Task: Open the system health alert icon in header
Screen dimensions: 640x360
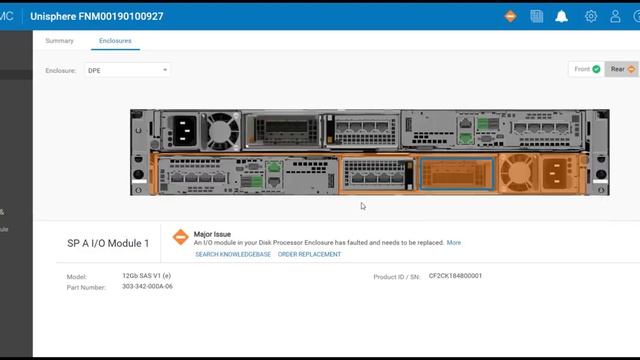Action: (510, 16)
